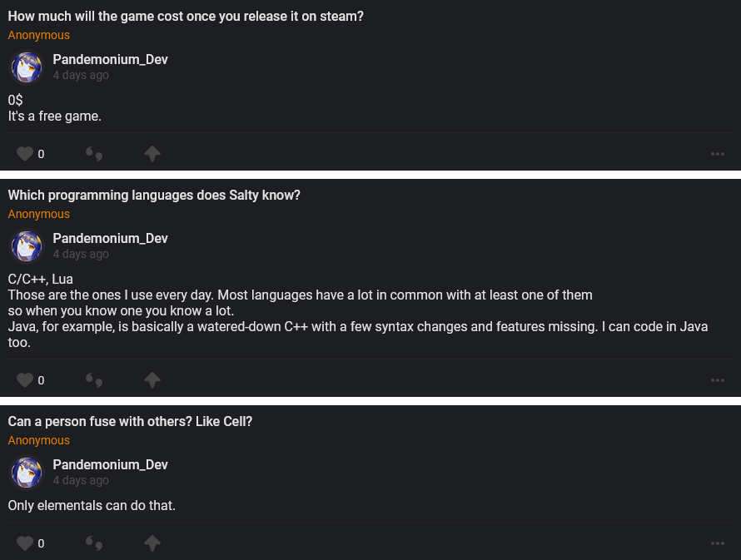Open more options for programming languages answer
The height and width of the screenshot is (560, 741).
(718, 380)
